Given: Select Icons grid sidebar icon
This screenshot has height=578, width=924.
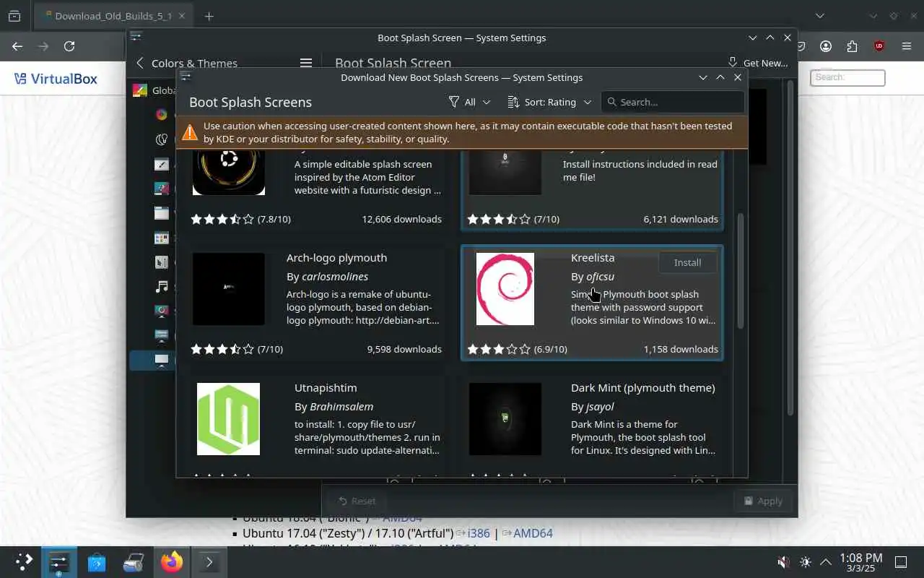Looking at the screenshot, I should coord(162,238).
